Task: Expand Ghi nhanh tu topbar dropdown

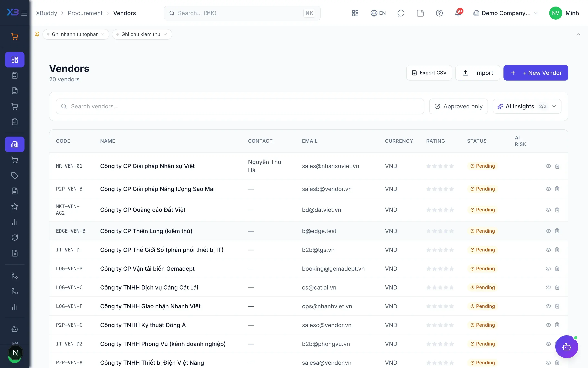Action: tap(76, 34)
